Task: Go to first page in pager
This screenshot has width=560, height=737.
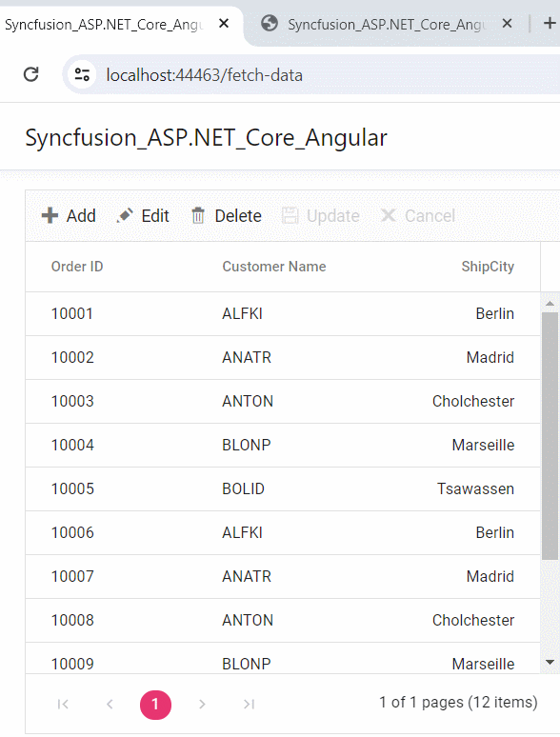Action: pos(63,704)
